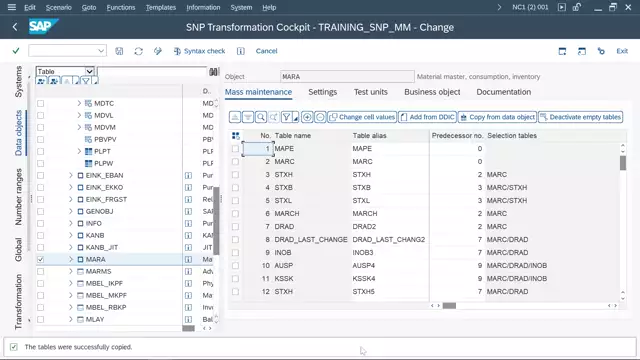This screenshot has height=360, width=640.
Task: Expand the MDTC tree node
Action: [79, 104]
